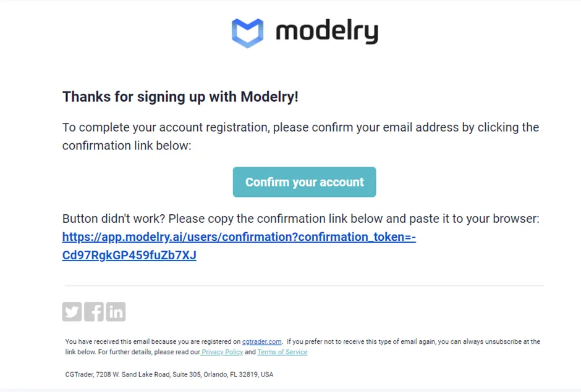Click the 'Button didn't work?' instruction text

[x=300, y=219]
